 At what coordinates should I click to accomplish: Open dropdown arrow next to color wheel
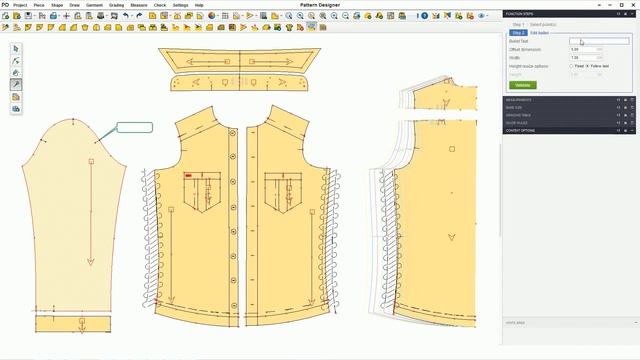(x=218, y=16)
